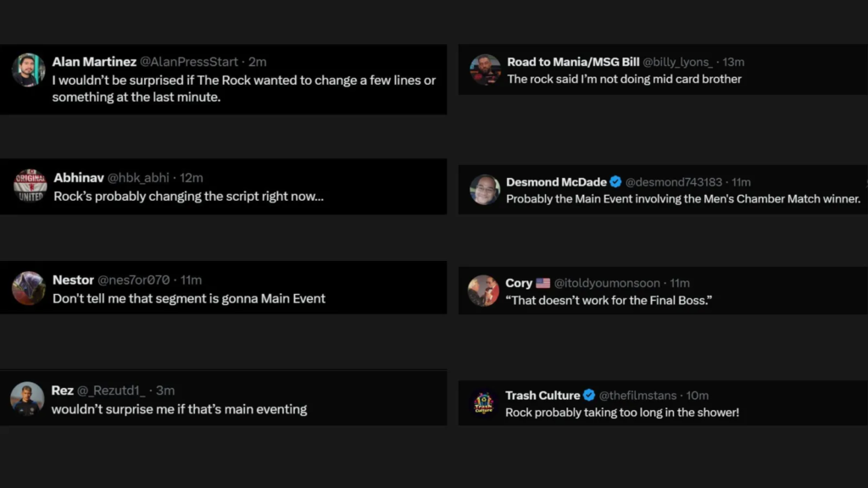Click the 13m timestamp on Bill's tweet
Screen dimensions: 868x488
(x=733, y=62)
